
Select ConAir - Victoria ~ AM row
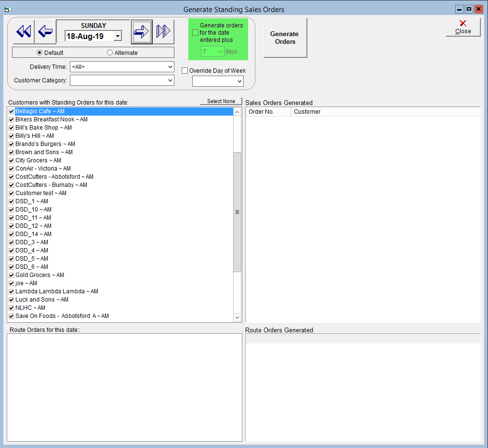pyautogui.click(x=120, y=169)
